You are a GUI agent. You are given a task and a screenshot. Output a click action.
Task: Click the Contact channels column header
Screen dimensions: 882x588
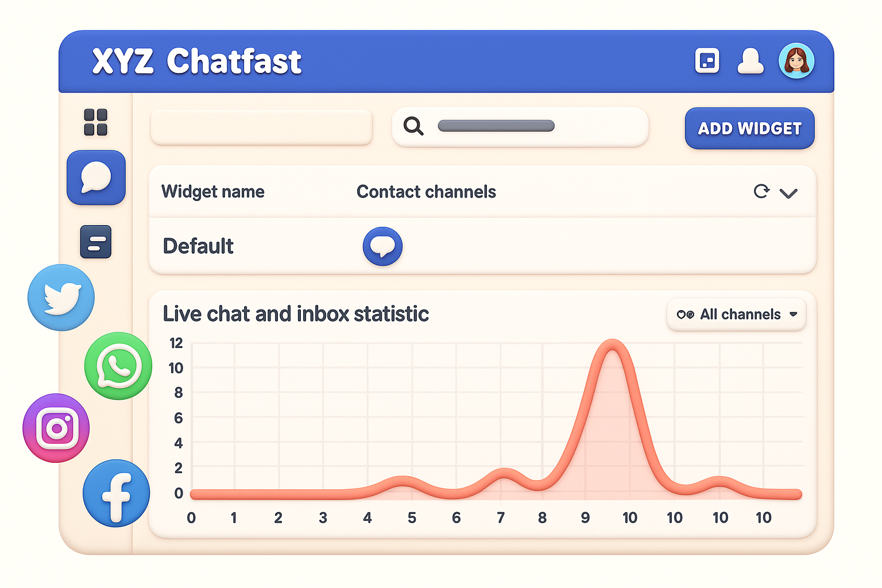click(426, 192)
